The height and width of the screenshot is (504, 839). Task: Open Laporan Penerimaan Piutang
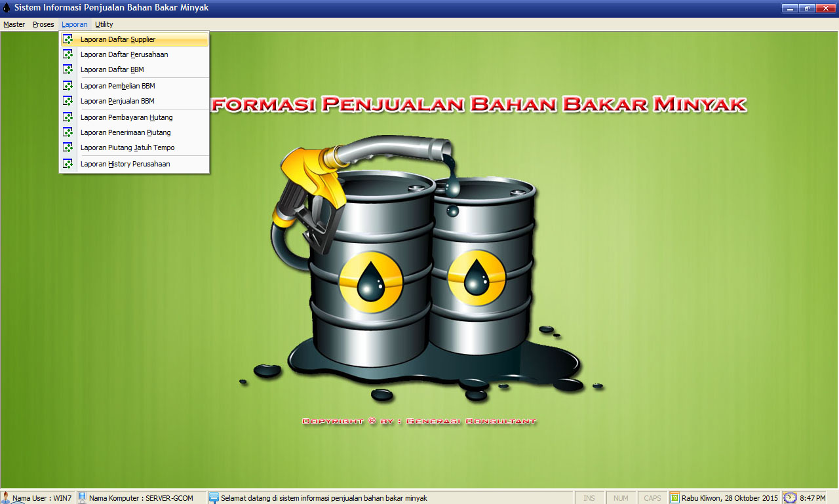tap(125, 132)
